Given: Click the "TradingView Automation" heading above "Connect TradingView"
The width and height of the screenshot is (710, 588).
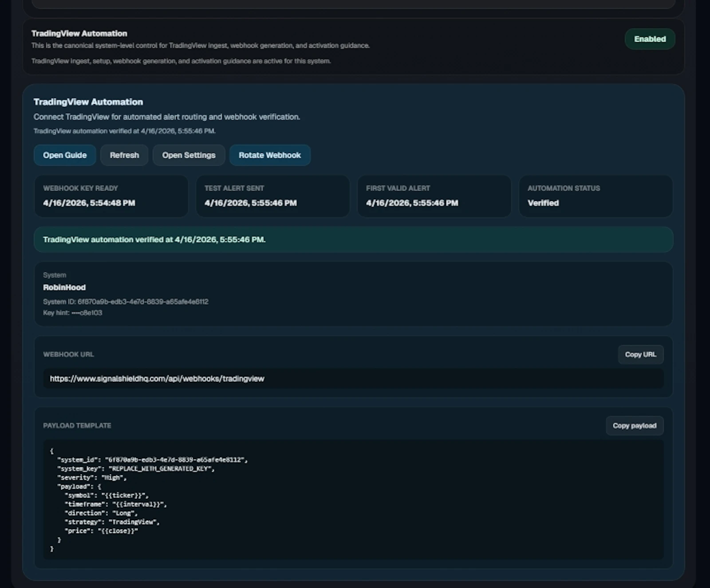Looking at the screenshot, I should [x=88, y=102].
